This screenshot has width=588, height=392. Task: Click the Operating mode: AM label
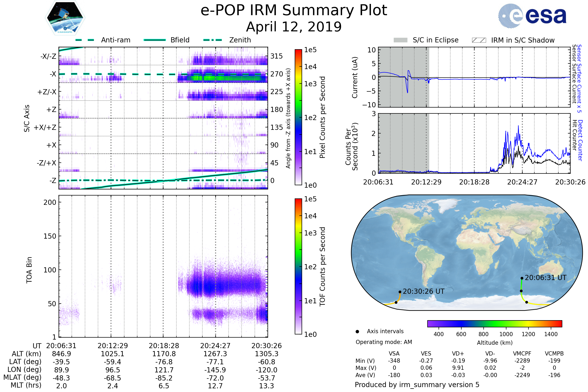pyautogui.click(x=384, y=342)
